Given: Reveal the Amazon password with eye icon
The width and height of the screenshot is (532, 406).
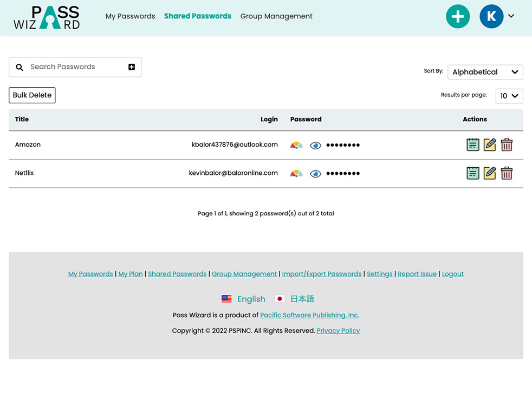Looking at the screenshot, I should (x=315, y=145).
